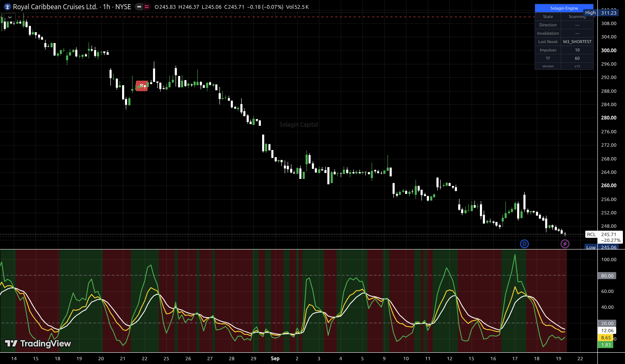Click the Royal Caribbean logo icon
625x364 pixels.
click(7, 7)
